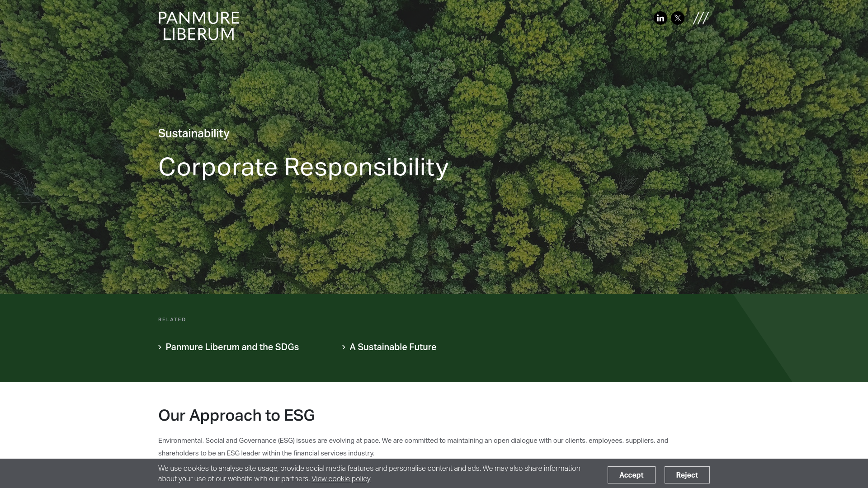Open Panmure Liberum and the SDGs link
The width and height of the screenshot is (868, 488).
[229, 347]
